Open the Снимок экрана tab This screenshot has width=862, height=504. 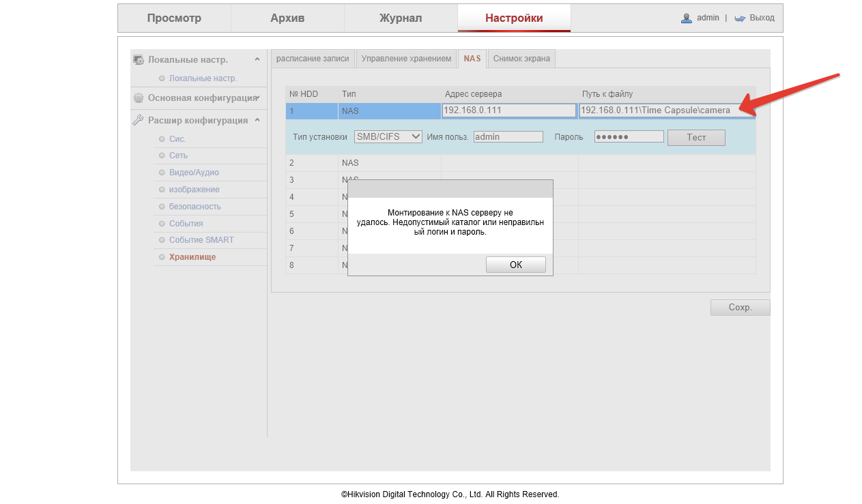click(x=521, y=59)
